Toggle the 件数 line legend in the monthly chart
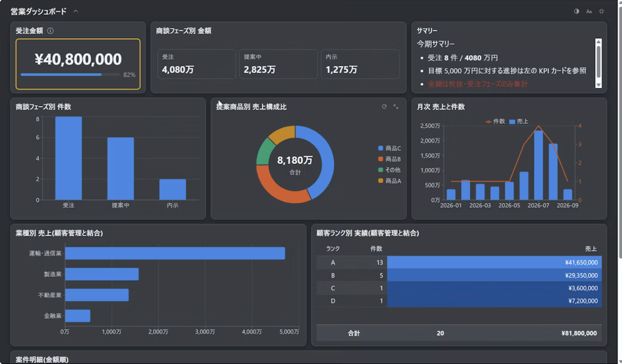Screen dimensions: 622x364 click(x=495, y=121)
